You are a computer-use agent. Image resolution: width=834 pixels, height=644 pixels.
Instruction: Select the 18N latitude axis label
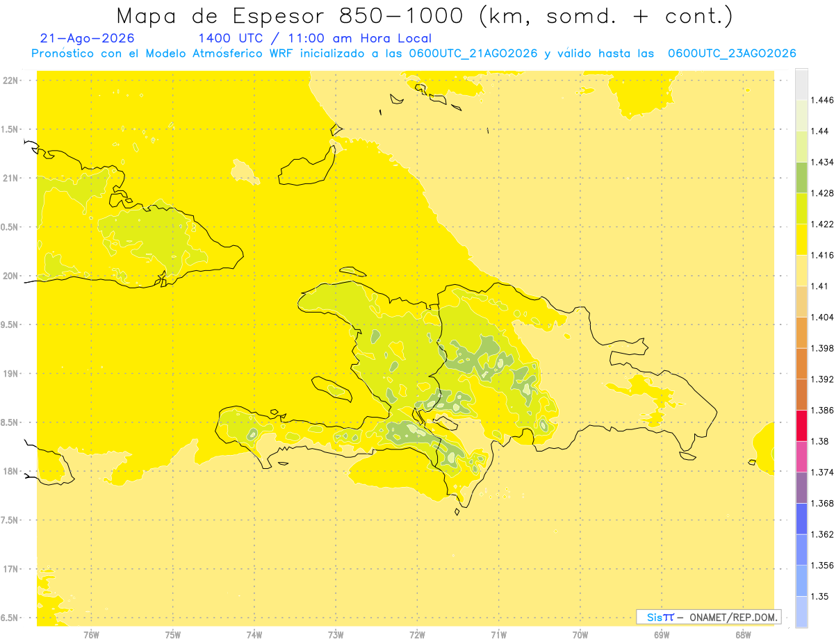[x=11, y=471]
